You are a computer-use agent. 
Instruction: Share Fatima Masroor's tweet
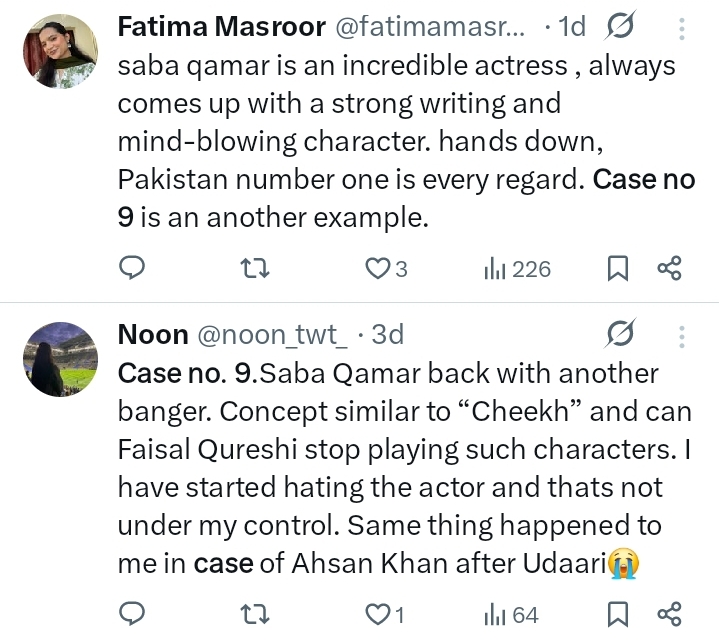click(669, 268)
